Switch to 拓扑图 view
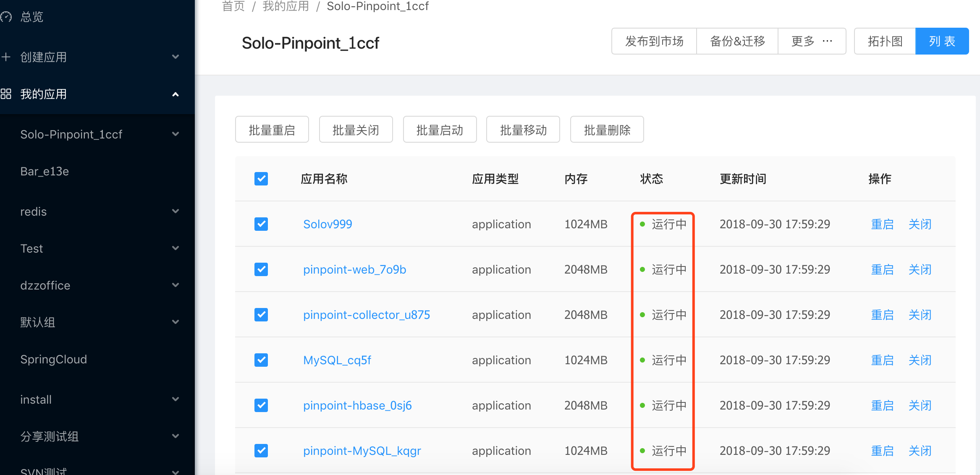This screenshot has height=475, width=980. (x=885, y=41)
